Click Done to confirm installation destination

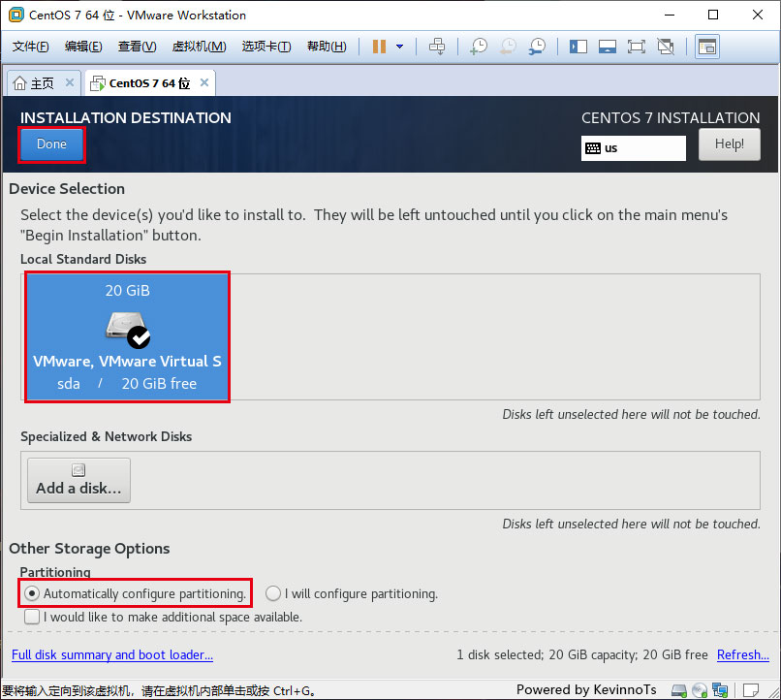pos(51,144)
